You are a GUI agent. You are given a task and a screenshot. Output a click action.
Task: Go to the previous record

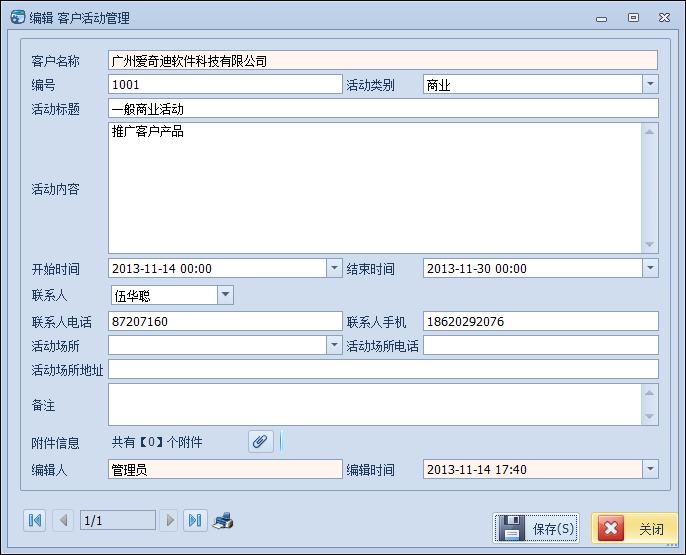coord(63,520)
